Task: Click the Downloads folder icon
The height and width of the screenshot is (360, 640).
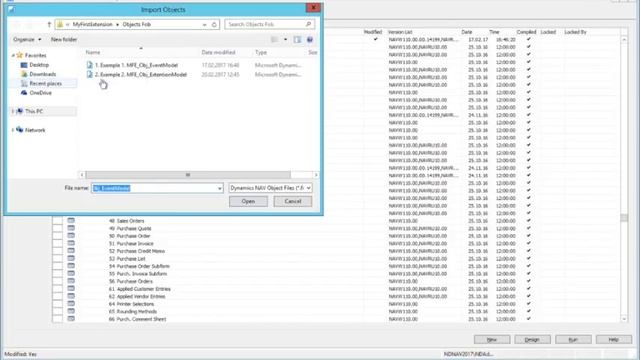Action: (x=24, y=74)
